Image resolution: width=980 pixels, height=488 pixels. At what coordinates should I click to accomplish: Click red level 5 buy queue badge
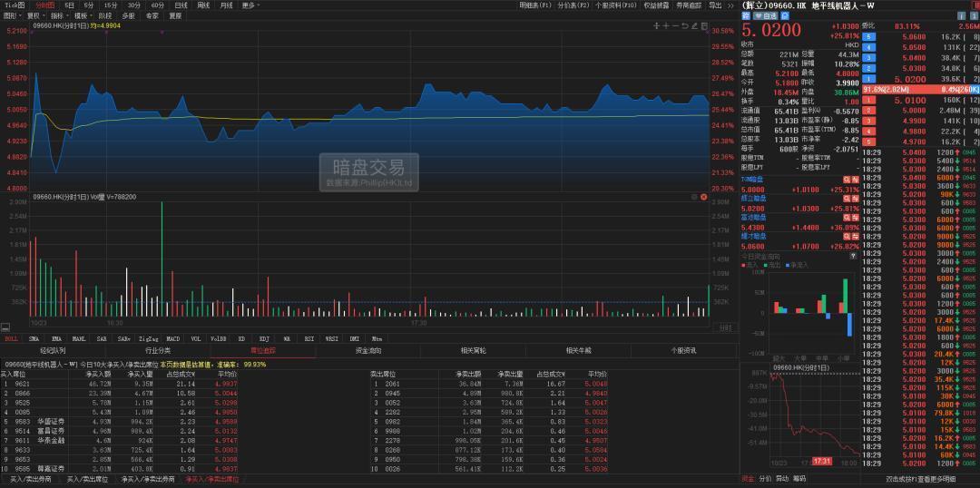pyautogui.click(x=867, y=142)
